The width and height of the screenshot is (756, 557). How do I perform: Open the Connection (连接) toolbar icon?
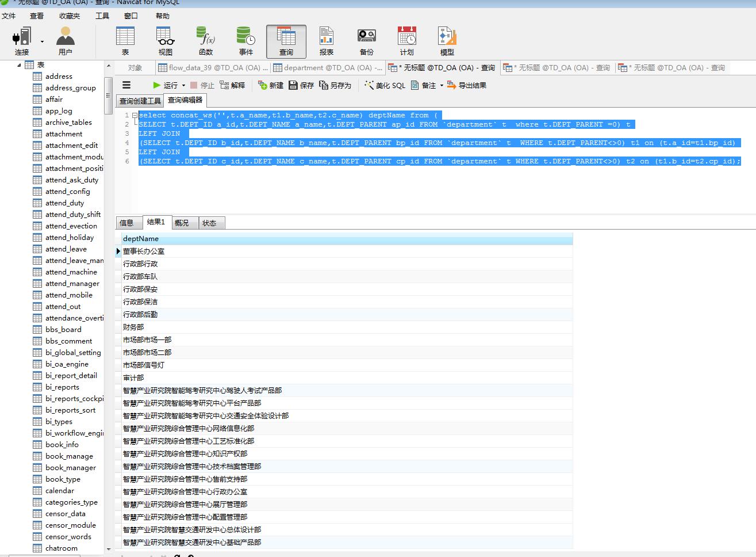(22, 37)
